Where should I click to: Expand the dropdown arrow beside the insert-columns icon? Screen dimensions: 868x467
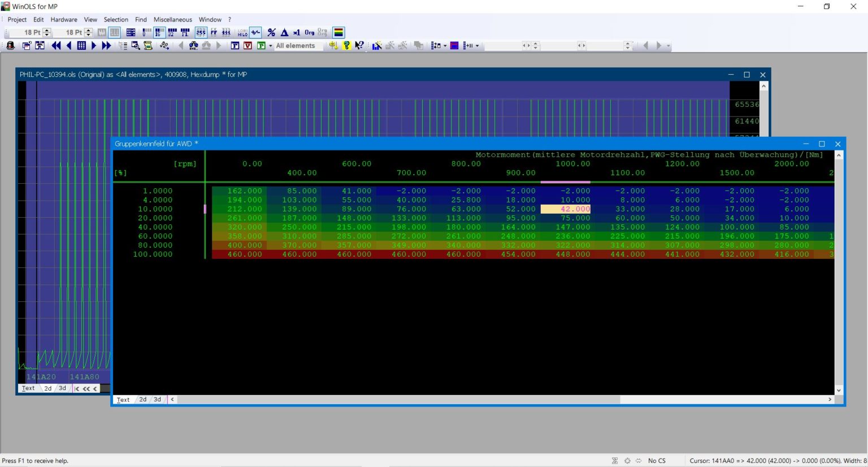pos(477,46)
